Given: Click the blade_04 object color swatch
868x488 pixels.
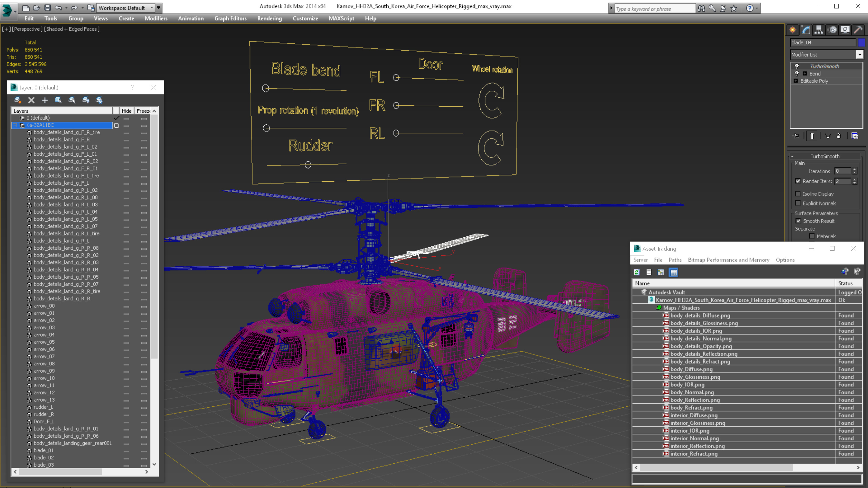Looking at the screenshot, I should tap(862, 42).
